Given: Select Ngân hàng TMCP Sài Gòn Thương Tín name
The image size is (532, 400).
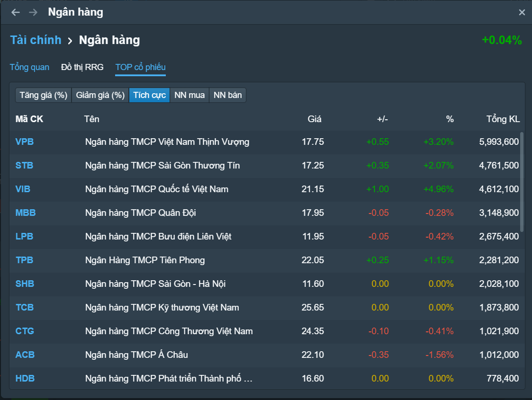Looking at the screenshot, I should (x=162, y=165).
